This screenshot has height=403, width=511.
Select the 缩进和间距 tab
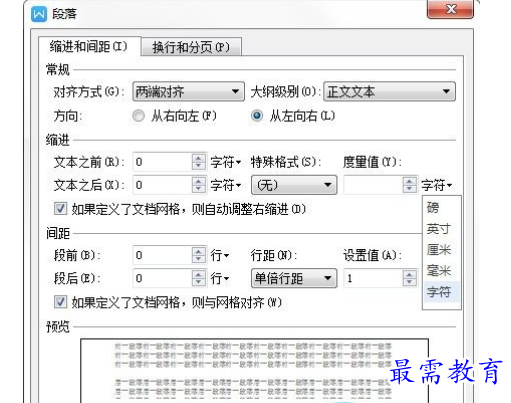point(89,46)
